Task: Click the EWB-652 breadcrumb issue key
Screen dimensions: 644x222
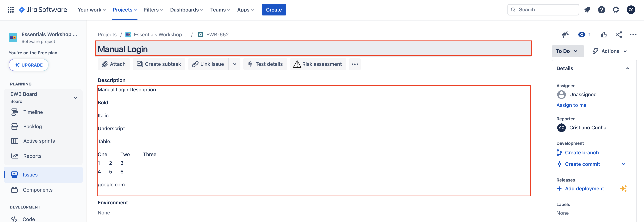Action: point(217,35)
